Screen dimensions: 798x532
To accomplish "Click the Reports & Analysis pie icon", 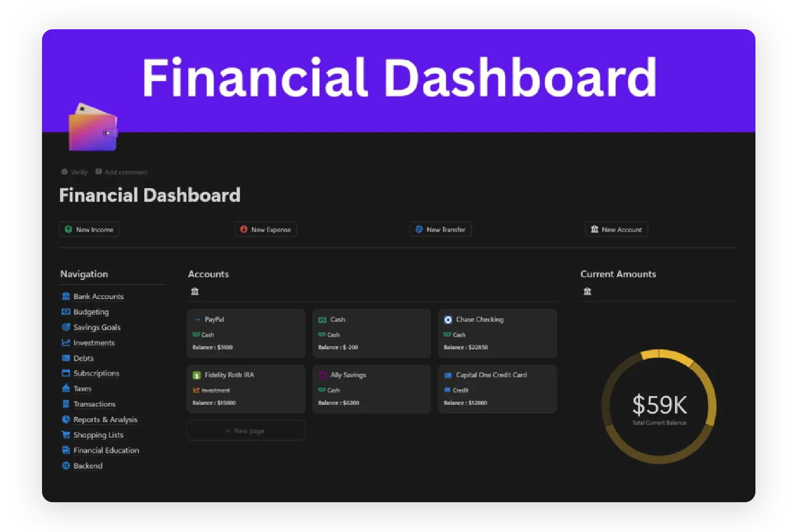I will point(66,419).
